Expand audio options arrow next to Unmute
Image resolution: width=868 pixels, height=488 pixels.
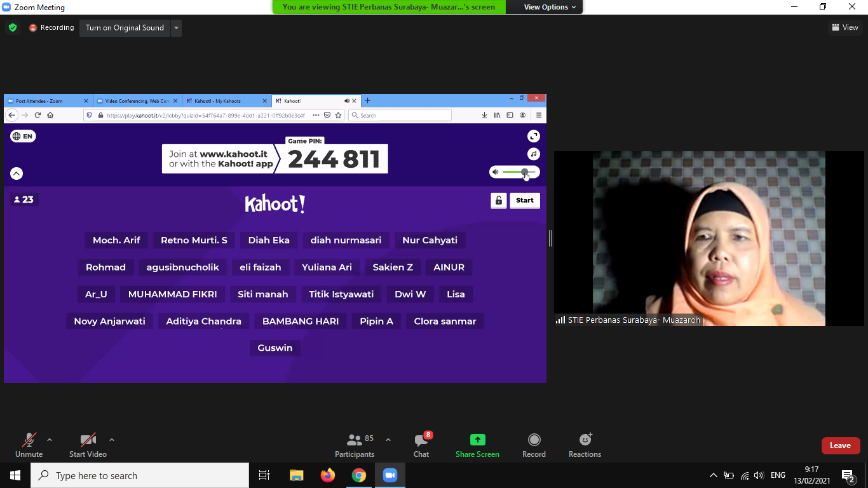point(50,440)
